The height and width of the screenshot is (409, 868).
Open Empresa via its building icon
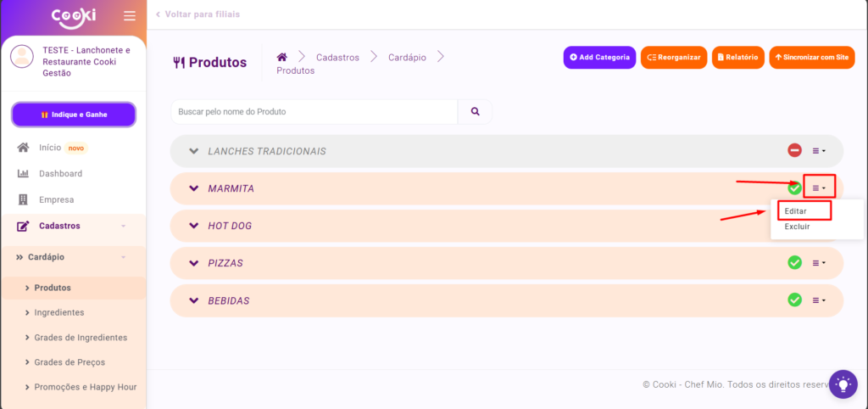pos(24,200)
